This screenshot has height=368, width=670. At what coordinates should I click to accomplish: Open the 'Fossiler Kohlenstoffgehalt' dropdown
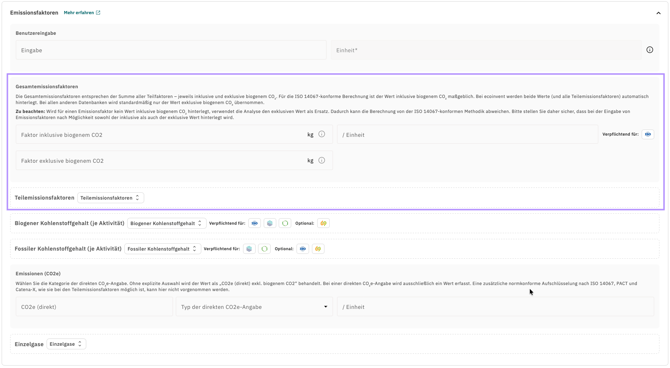(162, 249)
